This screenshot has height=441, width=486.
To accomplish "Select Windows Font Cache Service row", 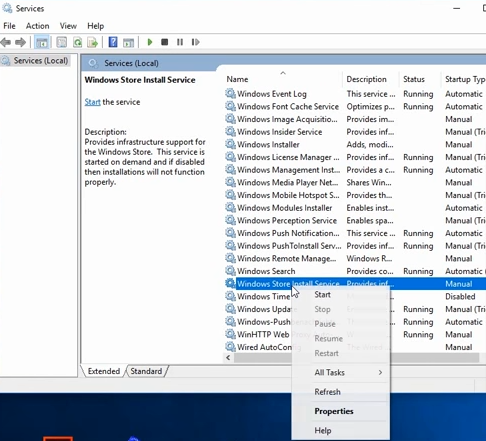I will [x=355, y=106].
